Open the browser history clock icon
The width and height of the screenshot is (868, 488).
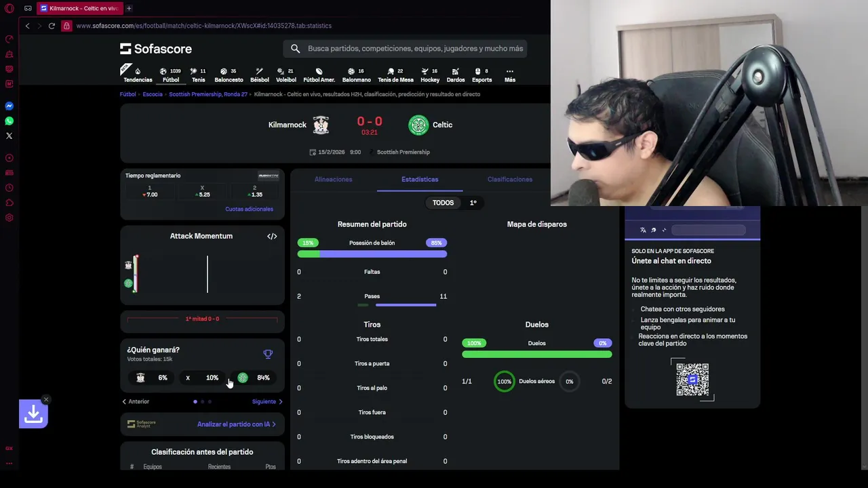(x=9, y=188)
